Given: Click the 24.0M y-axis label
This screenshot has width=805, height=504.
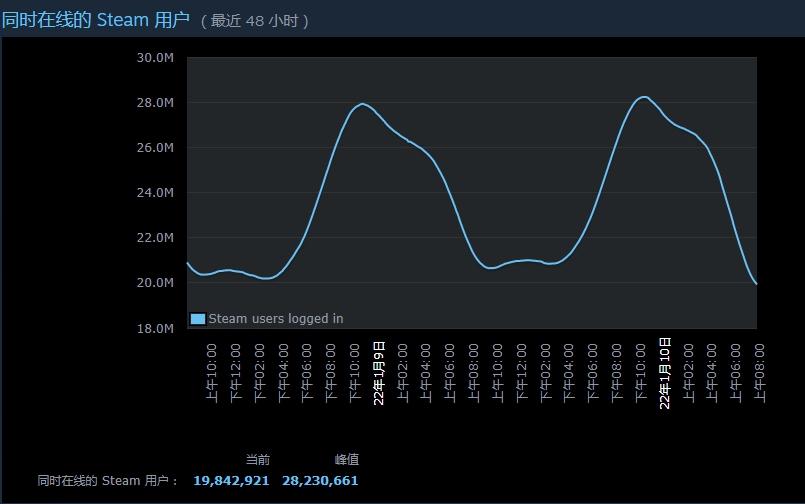Looking at the screenshot, I should [155, 193].
